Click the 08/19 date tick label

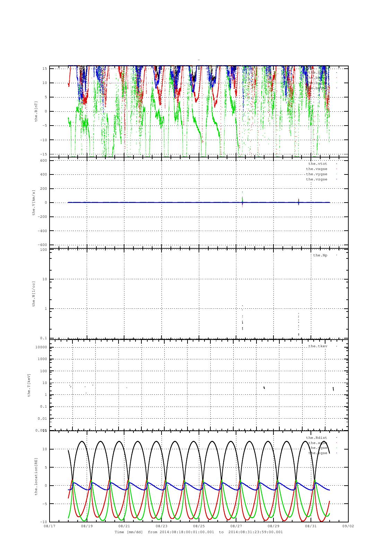tap(87, 526)
